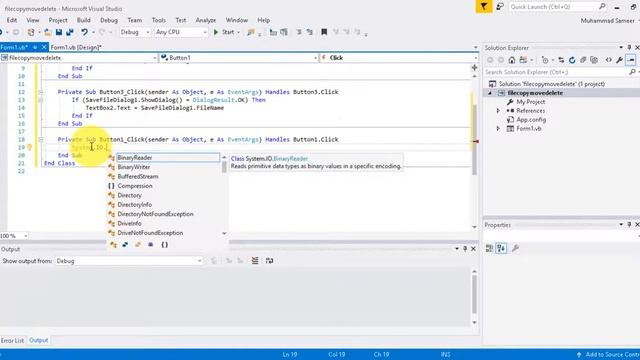Click the Output window vertical scrollbar

click(x=474, y=297)
